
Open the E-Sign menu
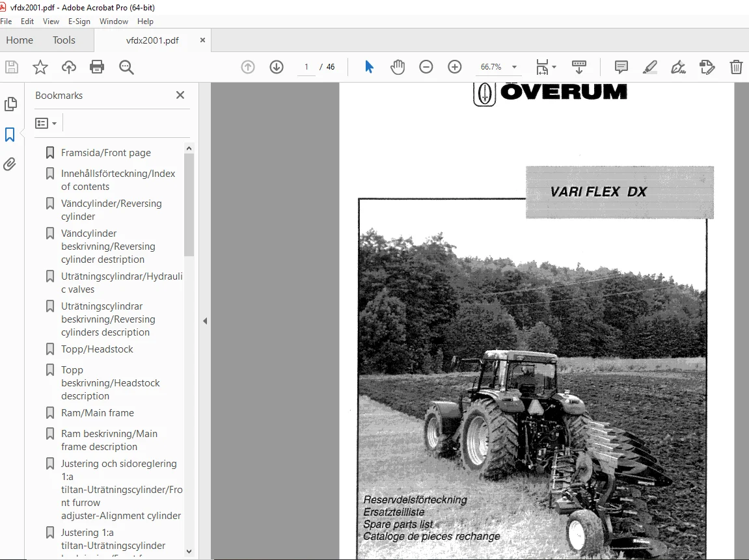pyautogui.click(x=79, y=21)
